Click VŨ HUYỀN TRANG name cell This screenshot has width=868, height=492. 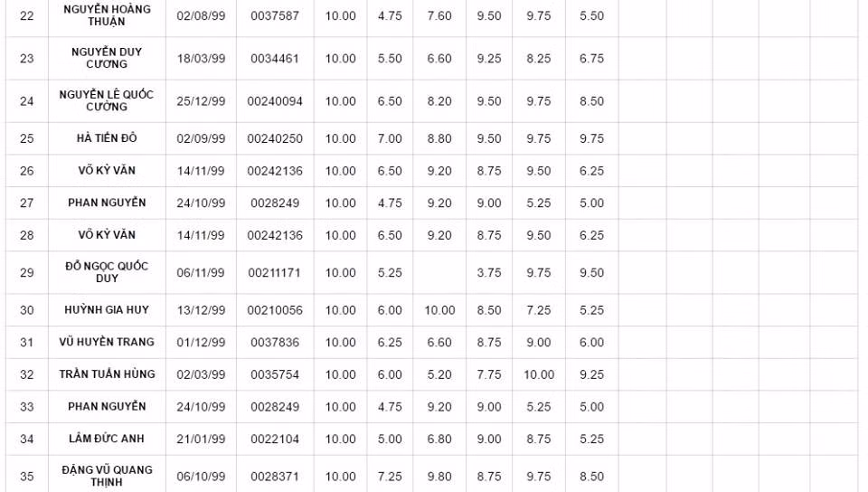pos(107,342)
